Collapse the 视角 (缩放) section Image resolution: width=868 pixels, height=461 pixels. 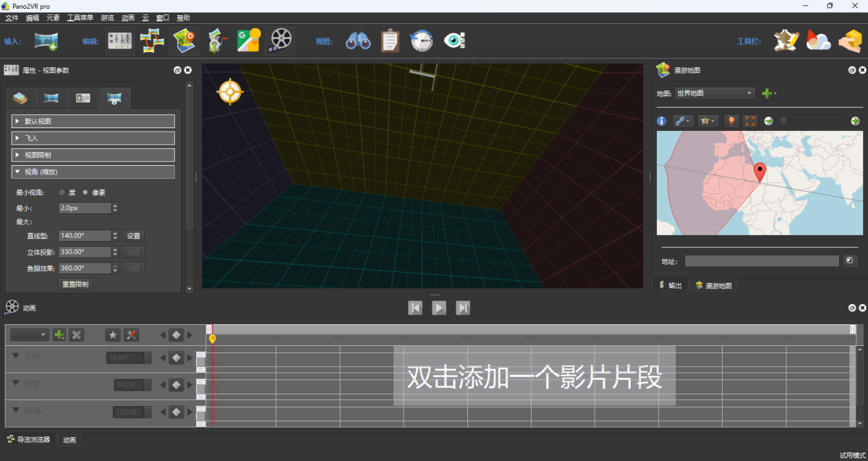pos(94,172)
